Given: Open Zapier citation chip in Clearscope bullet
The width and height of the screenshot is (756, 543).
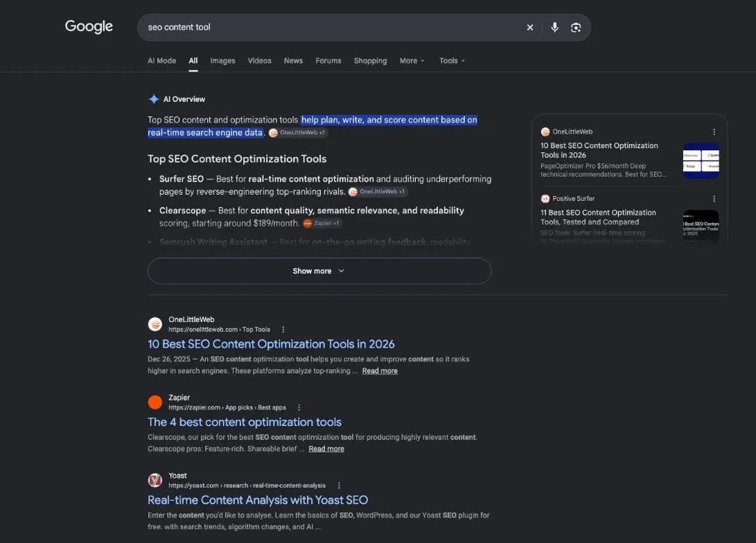Looking at the screenshot, I should pos(322,223).
